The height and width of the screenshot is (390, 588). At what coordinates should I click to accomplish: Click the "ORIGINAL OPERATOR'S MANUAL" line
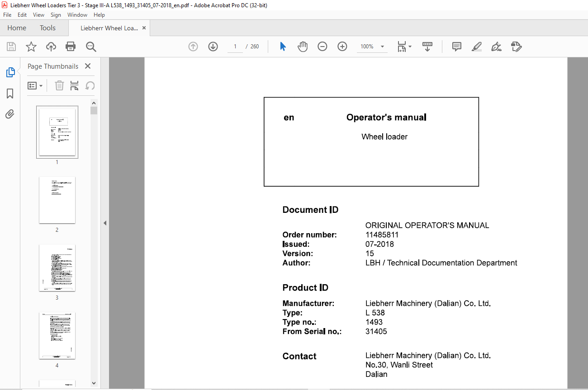(427, 226)
